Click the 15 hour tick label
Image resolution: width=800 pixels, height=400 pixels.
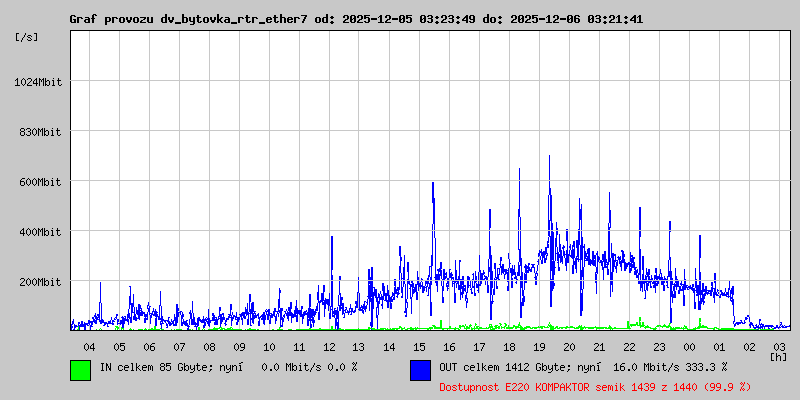pos(419,346)
